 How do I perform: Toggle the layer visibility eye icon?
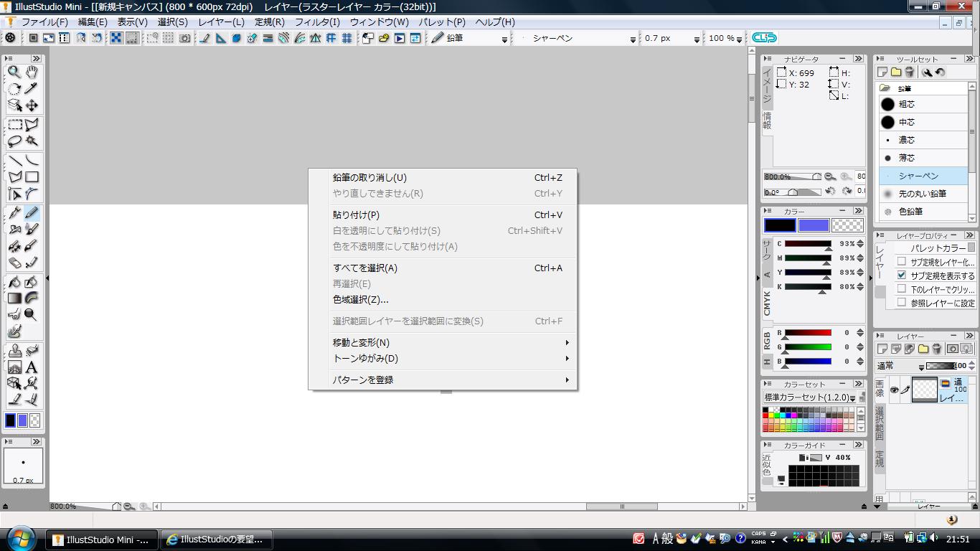(894, 390)
